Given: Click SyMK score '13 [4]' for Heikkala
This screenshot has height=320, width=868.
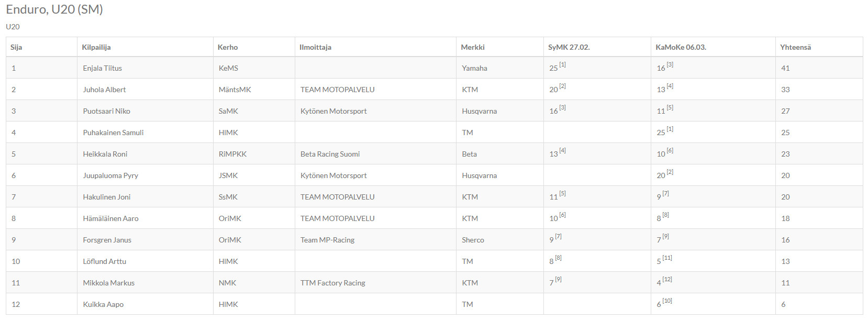Looking at the screenshot, I should pyautogui.click(x=558, y=153).
